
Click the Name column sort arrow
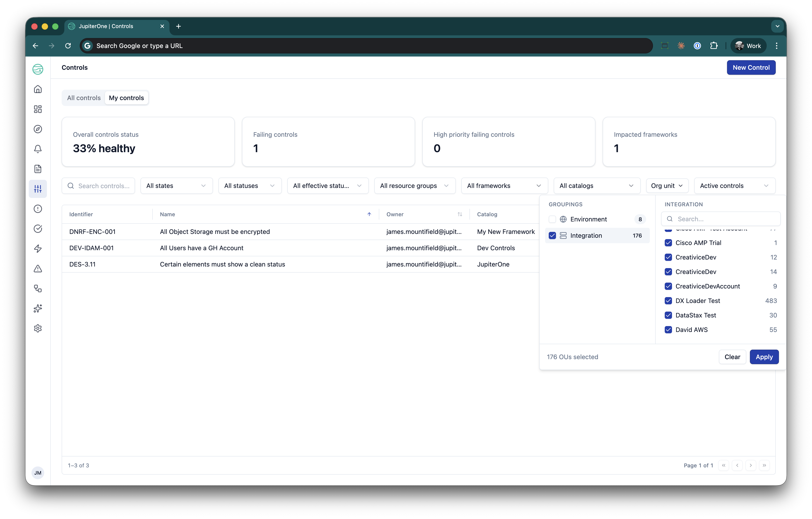coord(369,214)
